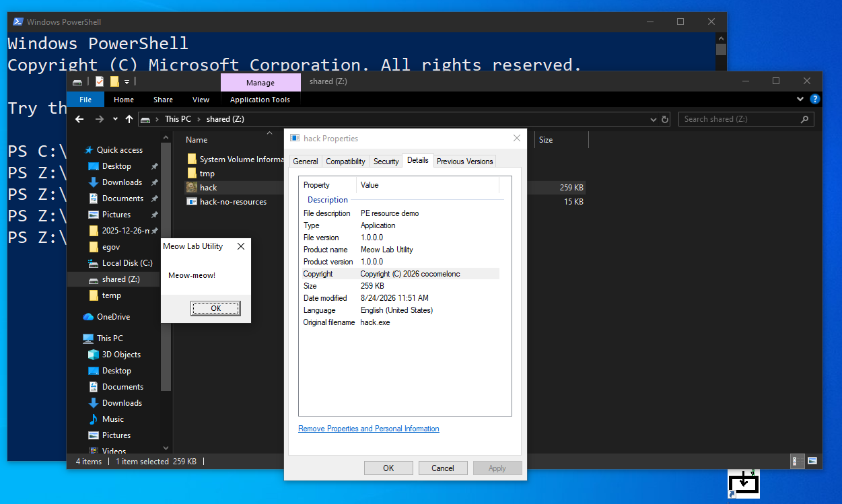Open the Customize Quick Access Toolbar dropdown

click(x=127, y=81)
